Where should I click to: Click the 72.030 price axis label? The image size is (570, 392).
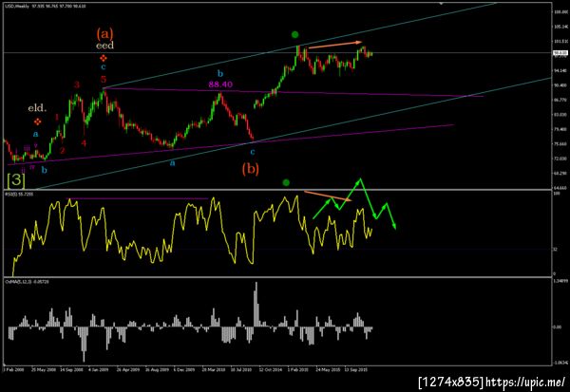tap(560, 159)
